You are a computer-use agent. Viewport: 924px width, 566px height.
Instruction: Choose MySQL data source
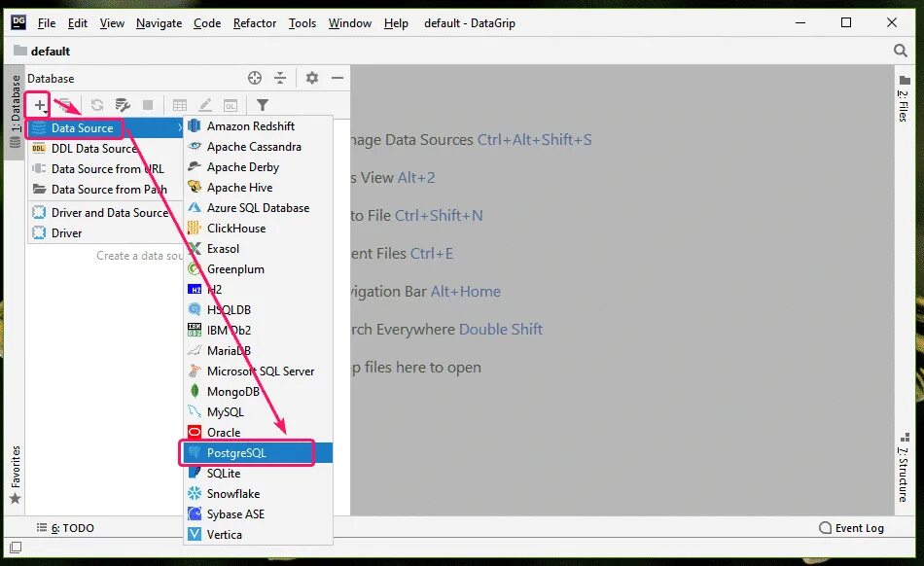coord(258,411)
